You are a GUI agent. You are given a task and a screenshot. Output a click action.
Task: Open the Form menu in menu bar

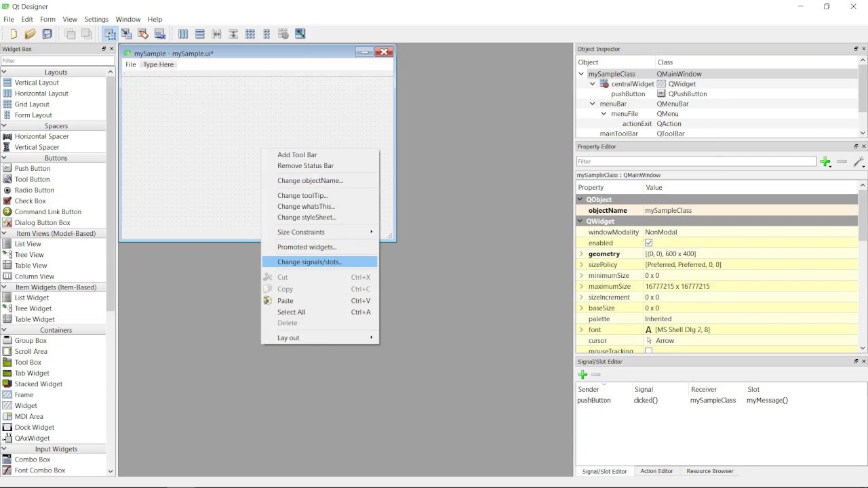pos(47,19)
